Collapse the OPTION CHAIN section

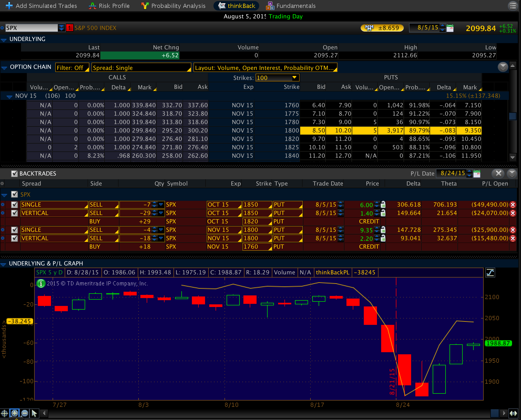click(x=4, y=68)
